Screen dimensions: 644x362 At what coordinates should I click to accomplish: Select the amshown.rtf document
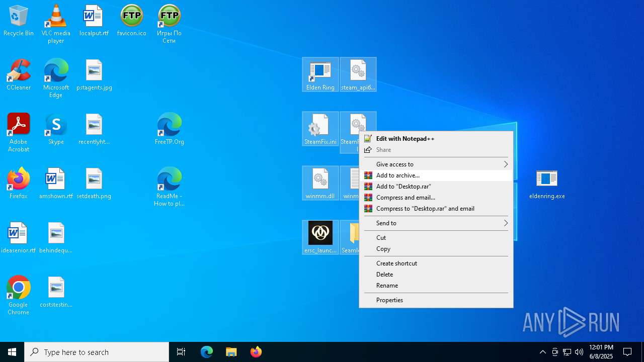(x=56, y=184)
